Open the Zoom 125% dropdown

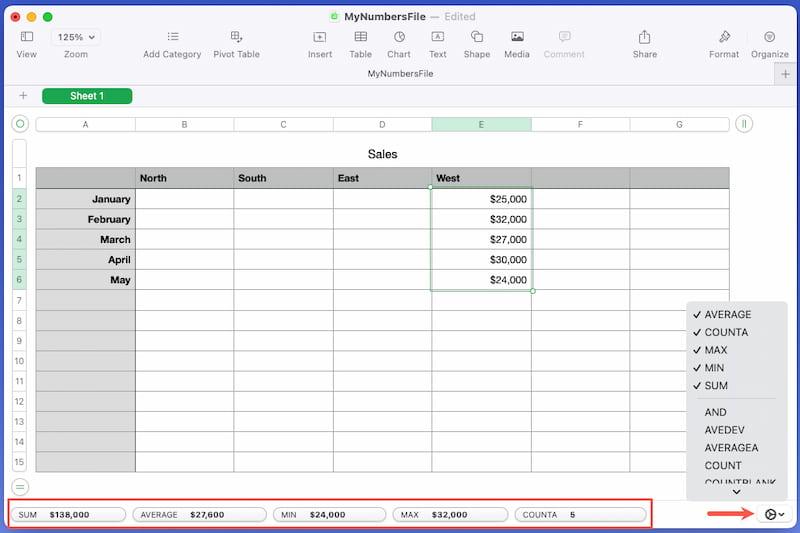(x=76, y=37)
